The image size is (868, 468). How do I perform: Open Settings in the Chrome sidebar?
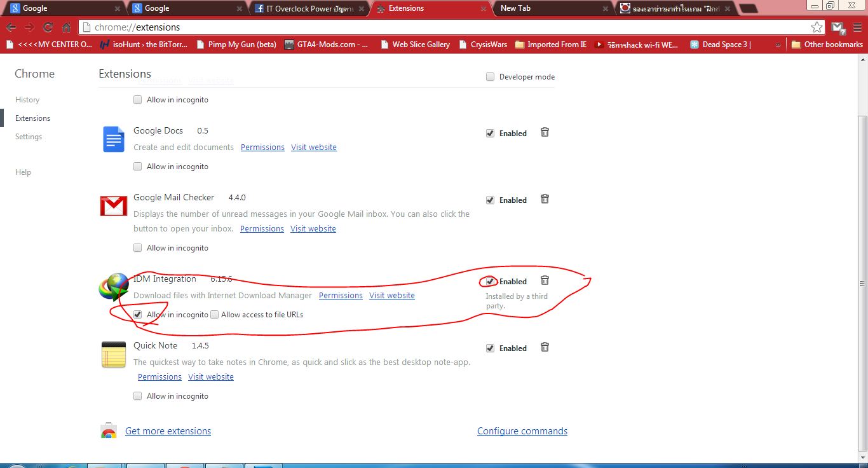pyautogui.click(x=29, y=137)
